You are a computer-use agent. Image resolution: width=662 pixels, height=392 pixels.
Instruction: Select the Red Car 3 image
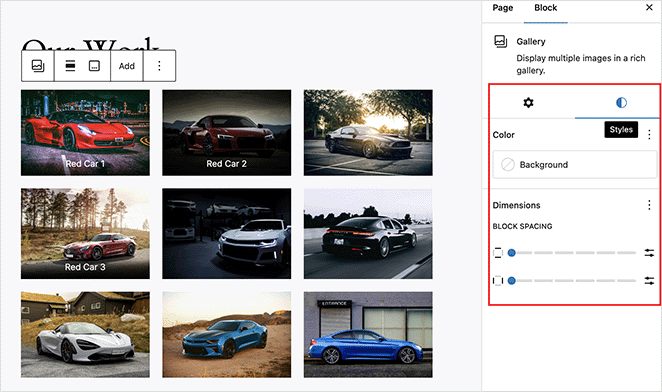click(85, 234)
